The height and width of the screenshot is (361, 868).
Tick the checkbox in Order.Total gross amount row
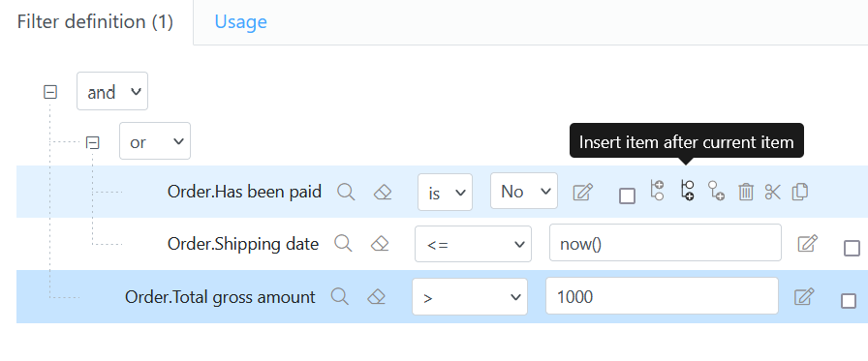[848, 301]
